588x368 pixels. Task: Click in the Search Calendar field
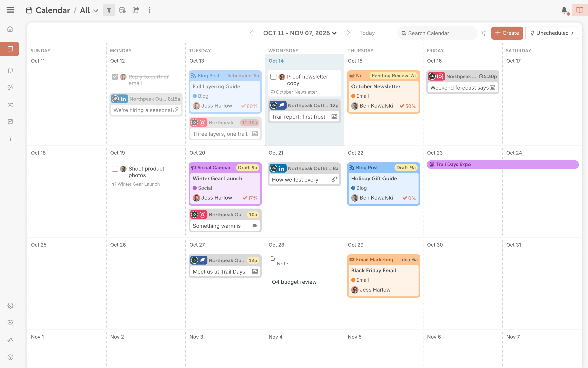(437, 33)
